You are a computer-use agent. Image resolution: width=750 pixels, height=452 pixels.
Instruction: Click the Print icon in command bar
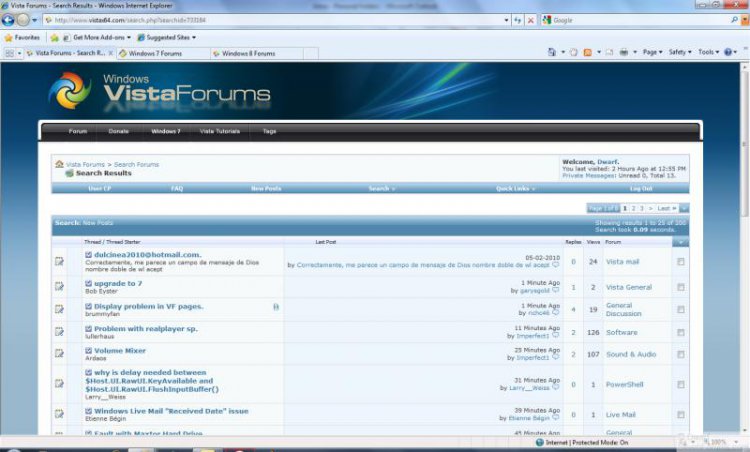point(624,52)
